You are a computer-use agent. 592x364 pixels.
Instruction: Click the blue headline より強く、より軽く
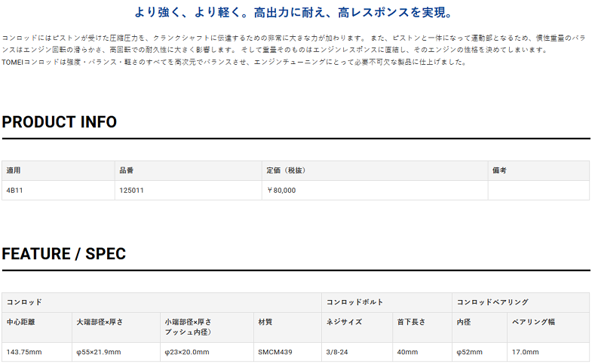293,13
